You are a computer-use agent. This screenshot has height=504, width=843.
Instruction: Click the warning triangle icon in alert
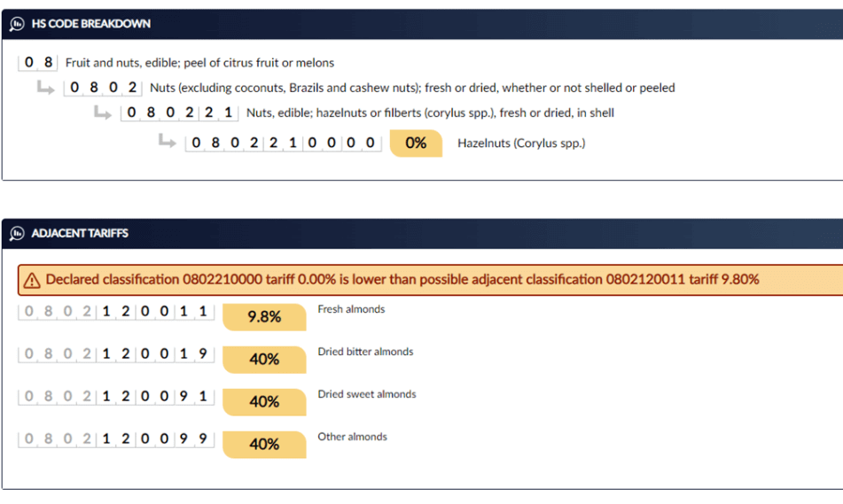point(32,280)
